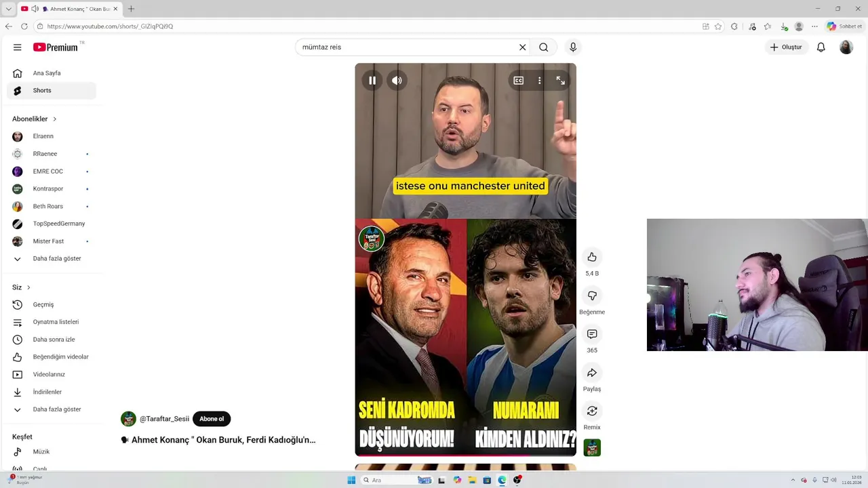Open İndirilenler downloads

tap(52, 392)
